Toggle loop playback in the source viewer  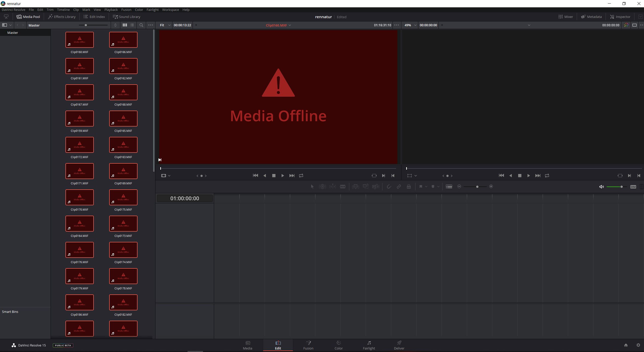tap(301, 176)
